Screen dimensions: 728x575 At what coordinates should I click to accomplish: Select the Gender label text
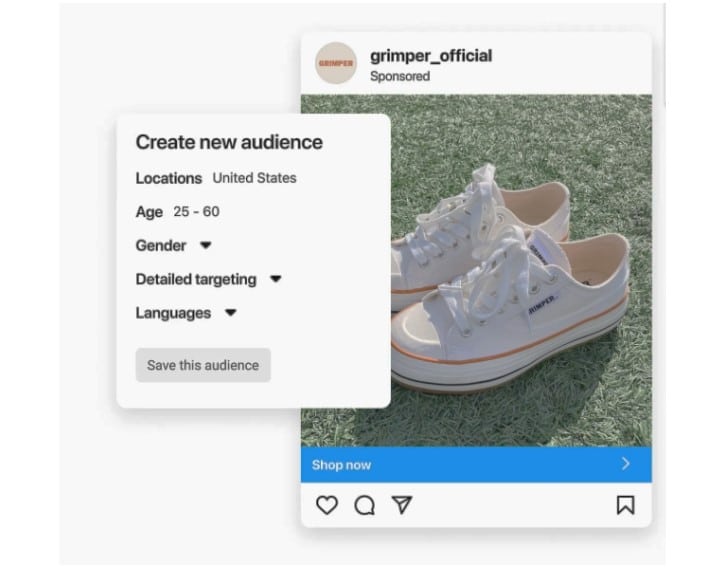(x=161, y=245)
